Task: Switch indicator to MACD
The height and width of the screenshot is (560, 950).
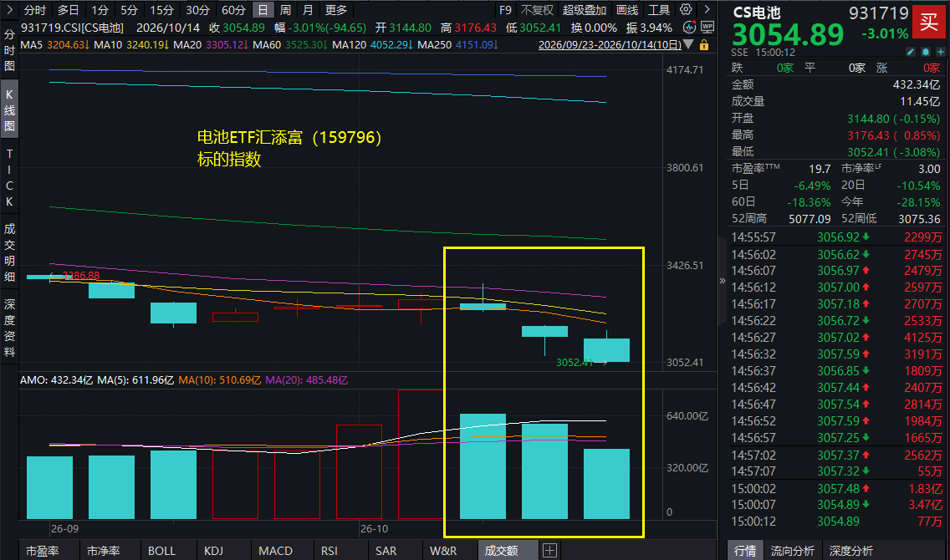Action: 276,550
